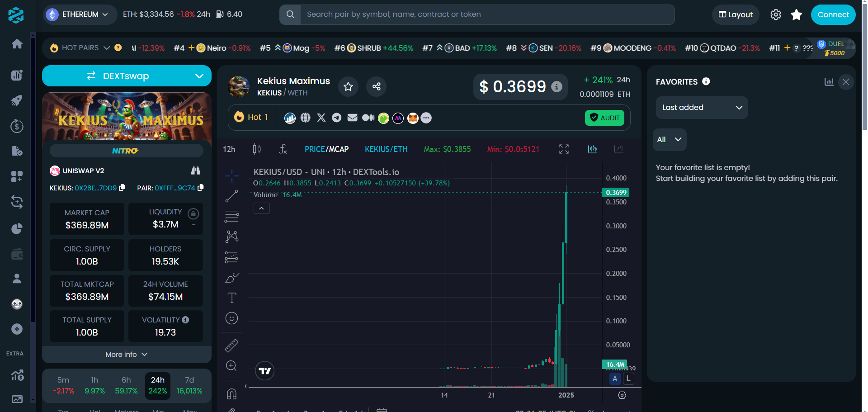Show more links ellipsis icon
This screenshot has height=412, width=868.
click(426, 118)
